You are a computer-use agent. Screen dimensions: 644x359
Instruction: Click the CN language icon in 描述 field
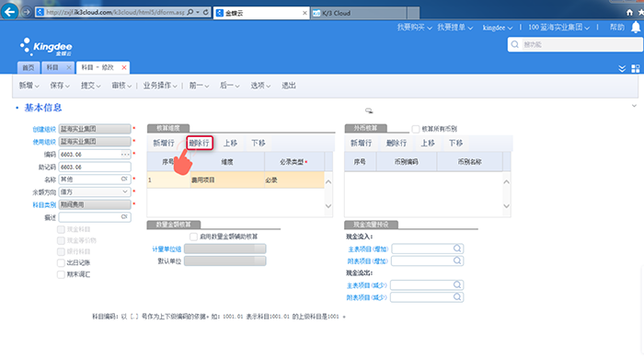click(x=124, y=217)
